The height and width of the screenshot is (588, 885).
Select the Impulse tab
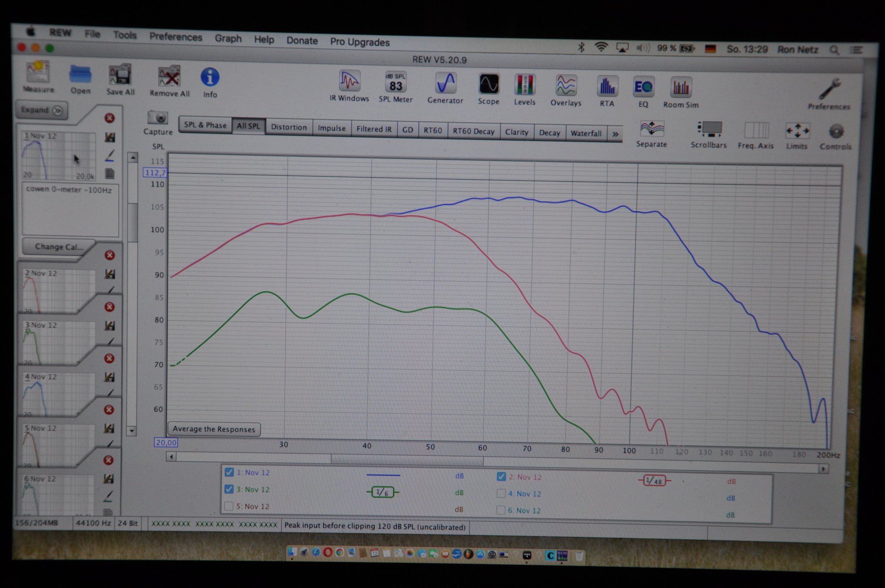coord(331,128)
